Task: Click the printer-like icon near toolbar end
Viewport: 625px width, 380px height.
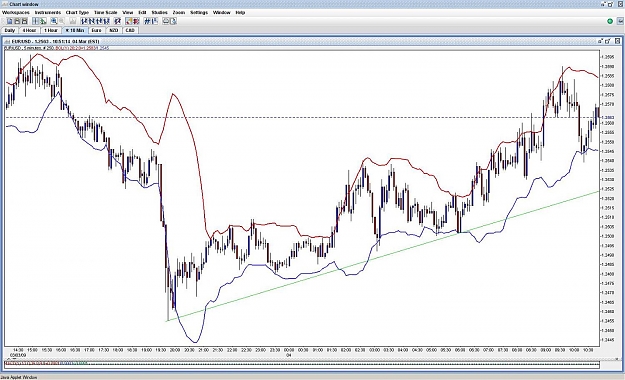Action: [x=166, y=21]
